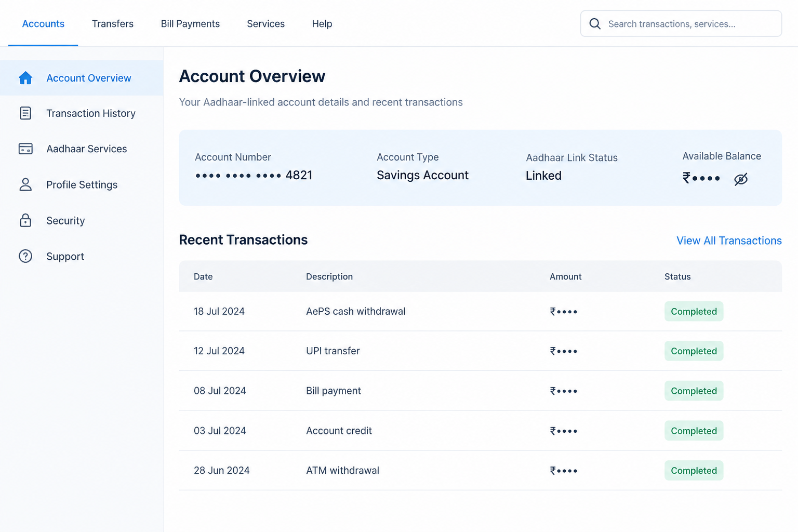Click the person icon for Profile Settings

[x=25, y=184]
